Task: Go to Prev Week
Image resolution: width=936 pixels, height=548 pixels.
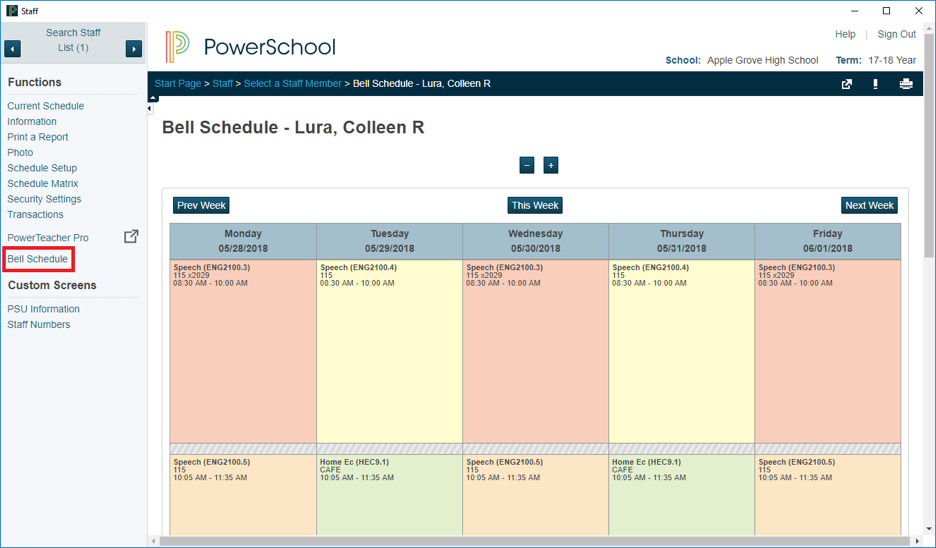Action: 201,205
